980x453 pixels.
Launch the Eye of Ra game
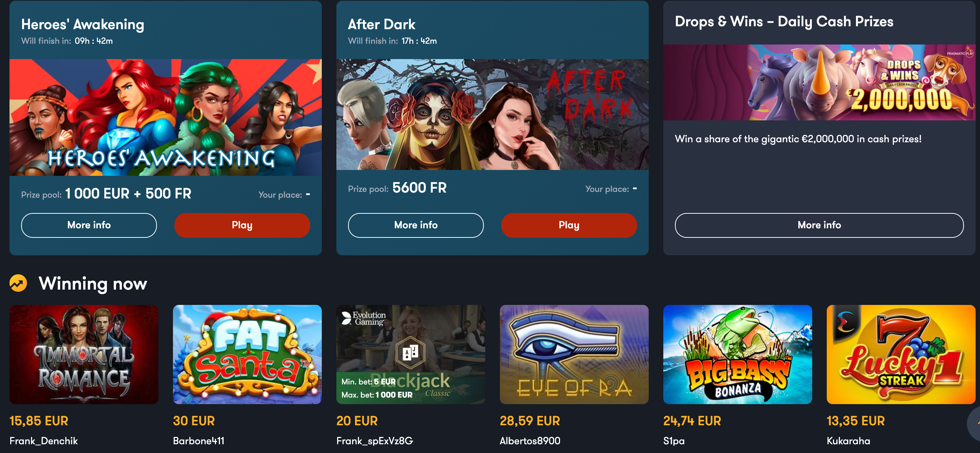pos(574,355)
